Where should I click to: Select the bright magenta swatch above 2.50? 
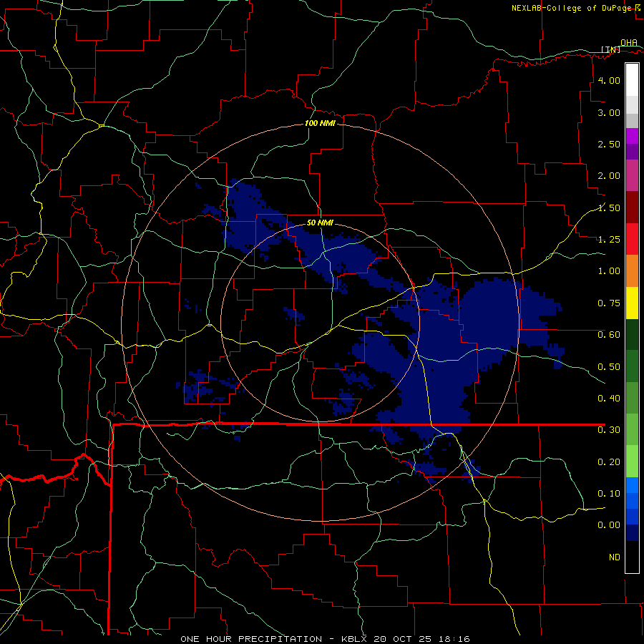632,136
